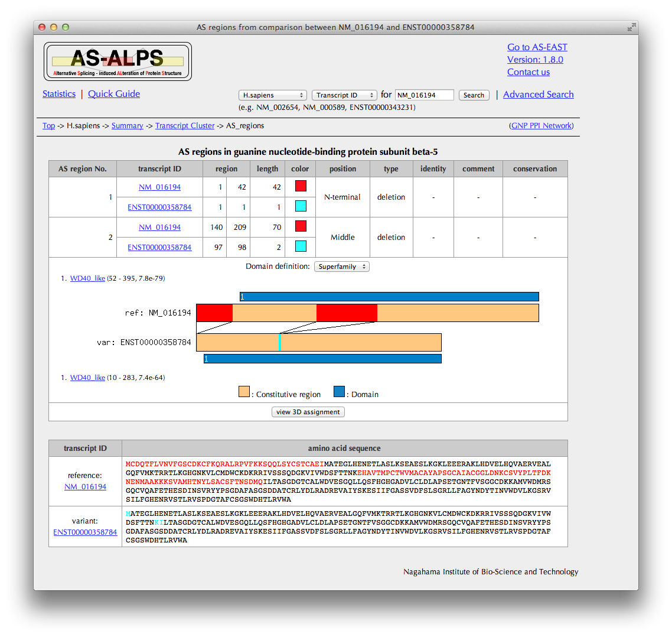Click the cyan marker in variant transcript bar

pyautogui.click(x=280, y=342)
